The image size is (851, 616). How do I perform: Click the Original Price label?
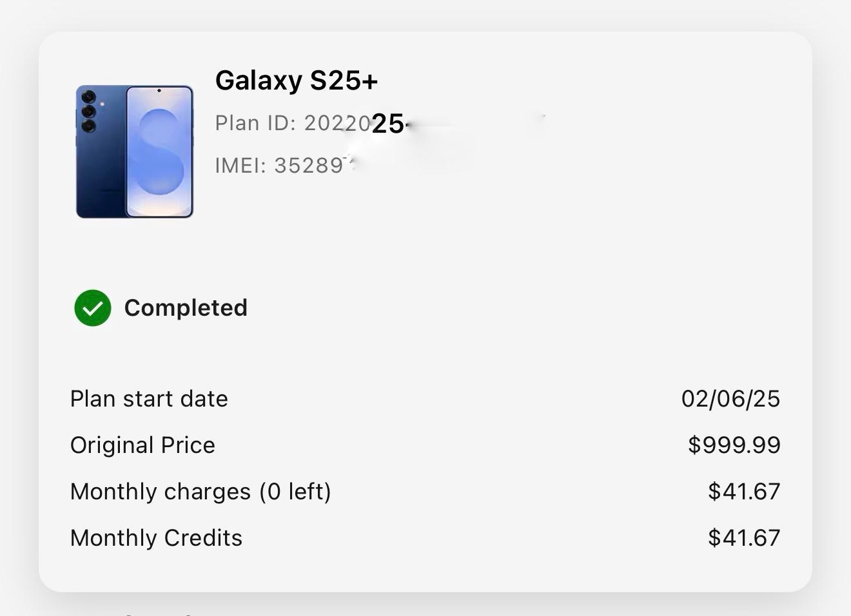pyautogui.click(x=142, y=445)
